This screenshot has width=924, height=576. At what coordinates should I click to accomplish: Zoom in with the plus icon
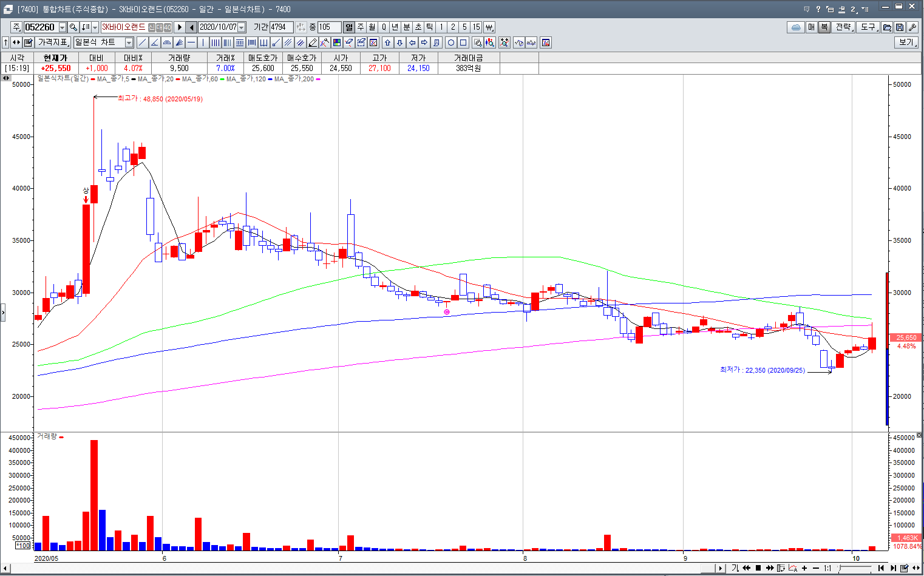(804, 568)
